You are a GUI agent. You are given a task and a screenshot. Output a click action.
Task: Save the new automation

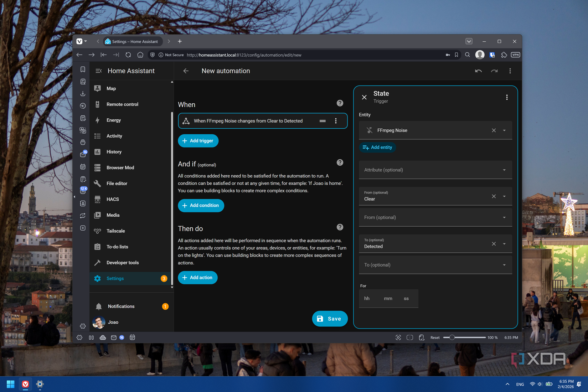tap(330, 319)
